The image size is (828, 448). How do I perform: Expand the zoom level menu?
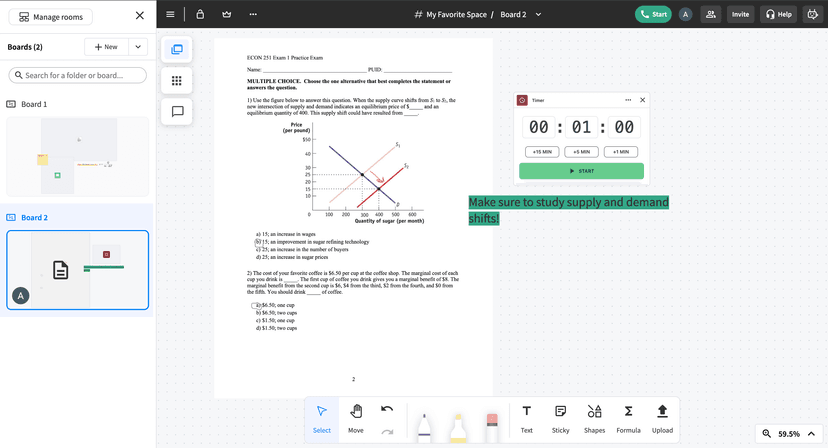click(x=811, y=434)
